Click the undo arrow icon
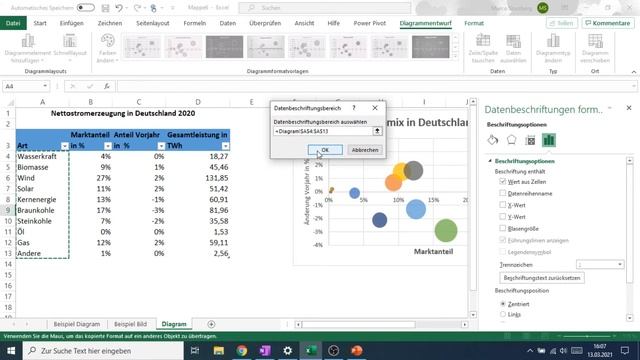Screen dimensions: 640x360 pos(119,8)
